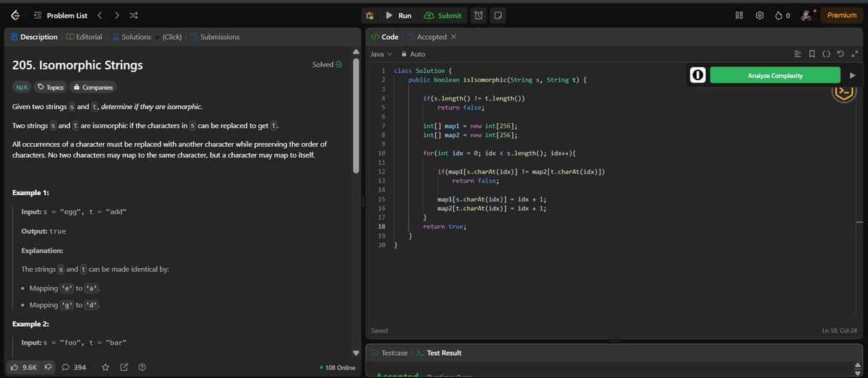
Task: Click the problem title 205. Isomorphic Strings
Action: point(77,65)
